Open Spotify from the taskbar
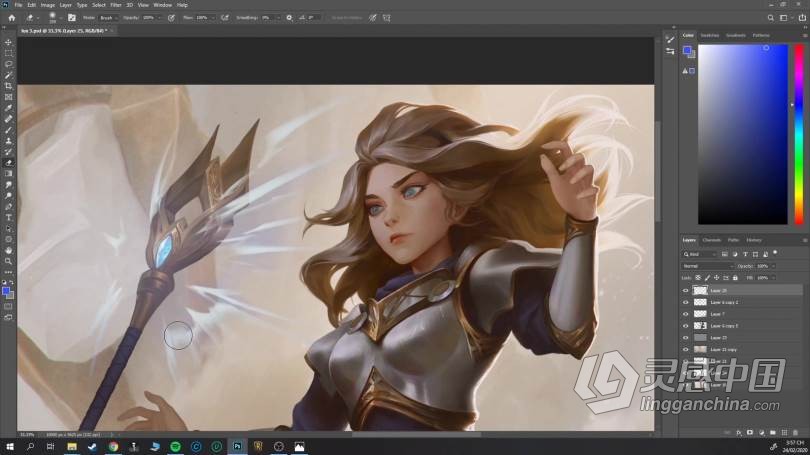This screenshot has height=455, width=810. (x=175, y=447)
